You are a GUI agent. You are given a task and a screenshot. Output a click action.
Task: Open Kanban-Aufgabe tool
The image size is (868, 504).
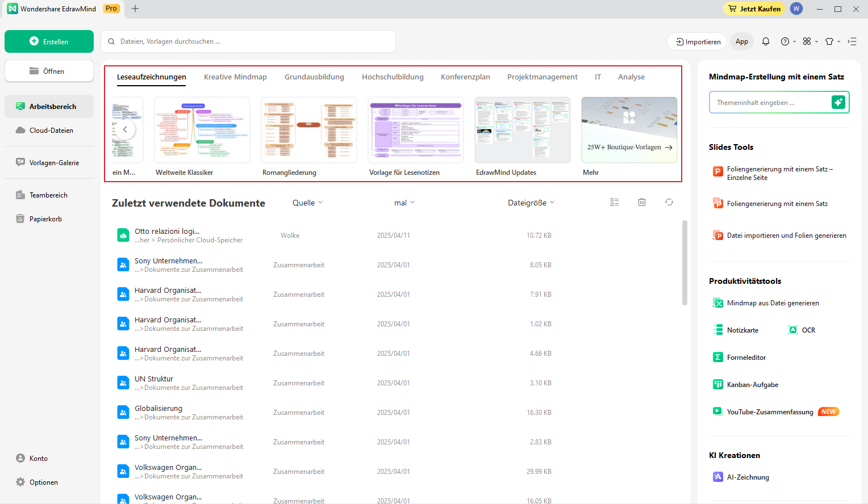[x=745, y=385]
